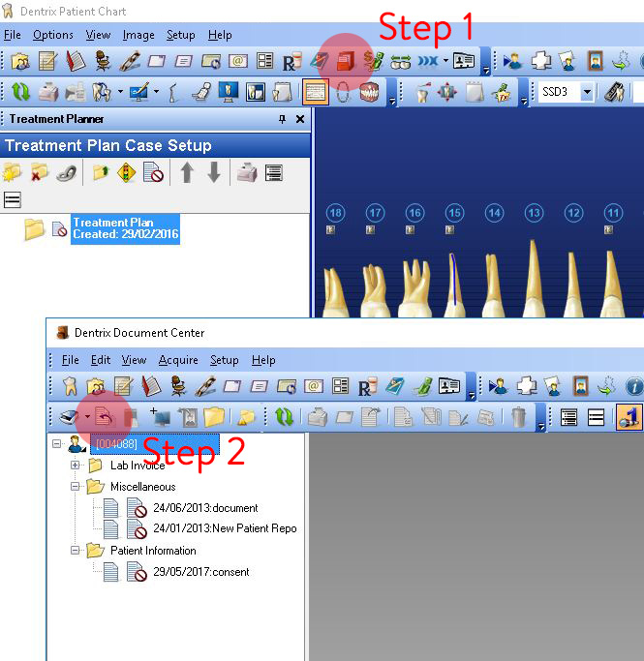Click tooth number 15 on the chart

(x=454, y=213)
